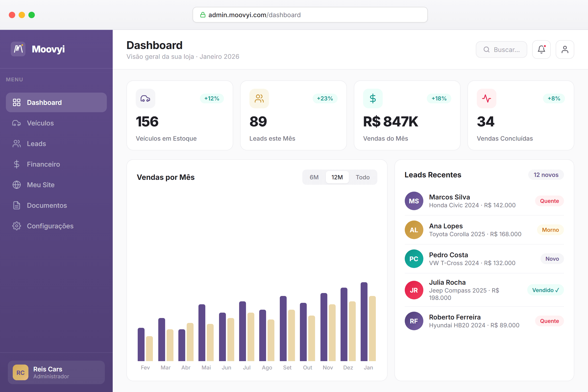Switch sales chart to 6M view
The width and height of the screenshot is (588, 392).
coord(314,177)
